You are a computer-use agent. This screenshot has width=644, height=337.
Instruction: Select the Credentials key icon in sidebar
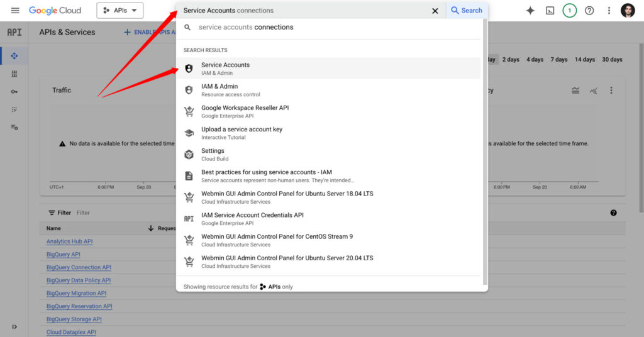[14, 91]
